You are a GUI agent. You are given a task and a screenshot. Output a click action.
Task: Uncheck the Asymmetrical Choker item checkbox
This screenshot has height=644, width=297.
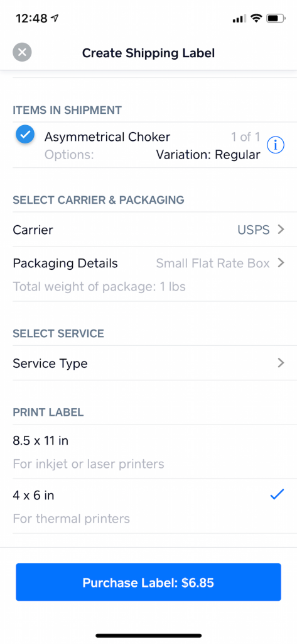point(25,135)
